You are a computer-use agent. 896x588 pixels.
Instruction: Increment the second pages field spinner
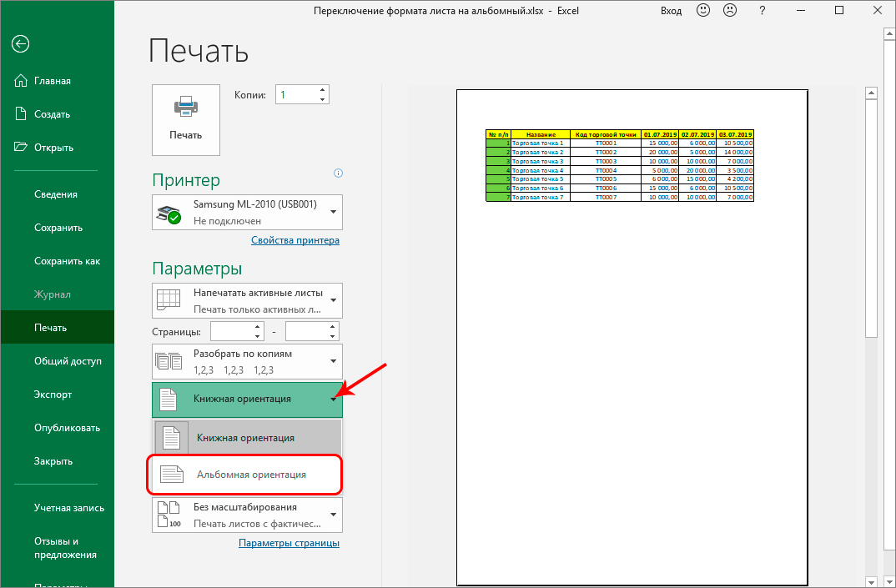pyautogui.click(x=333, y=327)
